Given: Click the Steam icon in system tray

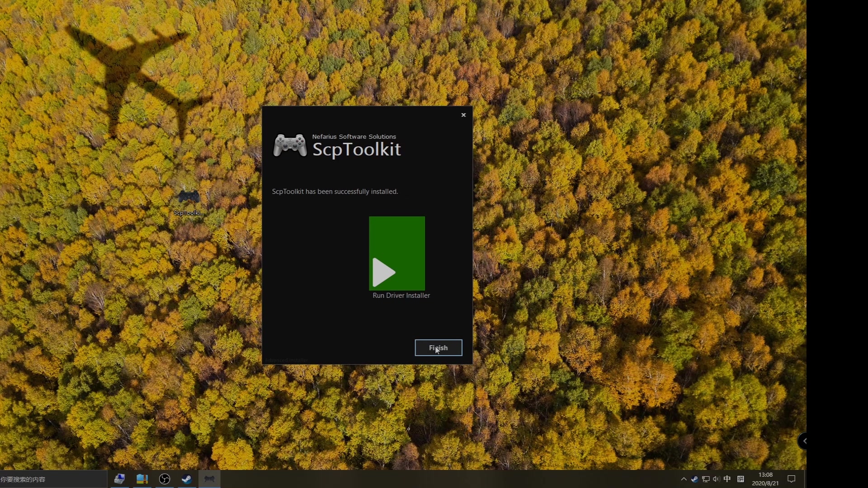Looking at the screenshot, I should coord(694,479).
